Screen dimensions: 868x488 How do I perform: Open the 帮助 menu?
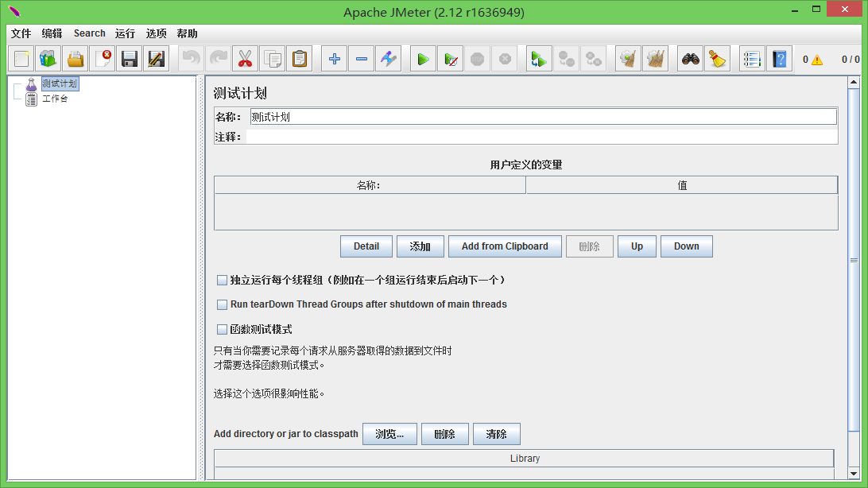coord(187,33)
